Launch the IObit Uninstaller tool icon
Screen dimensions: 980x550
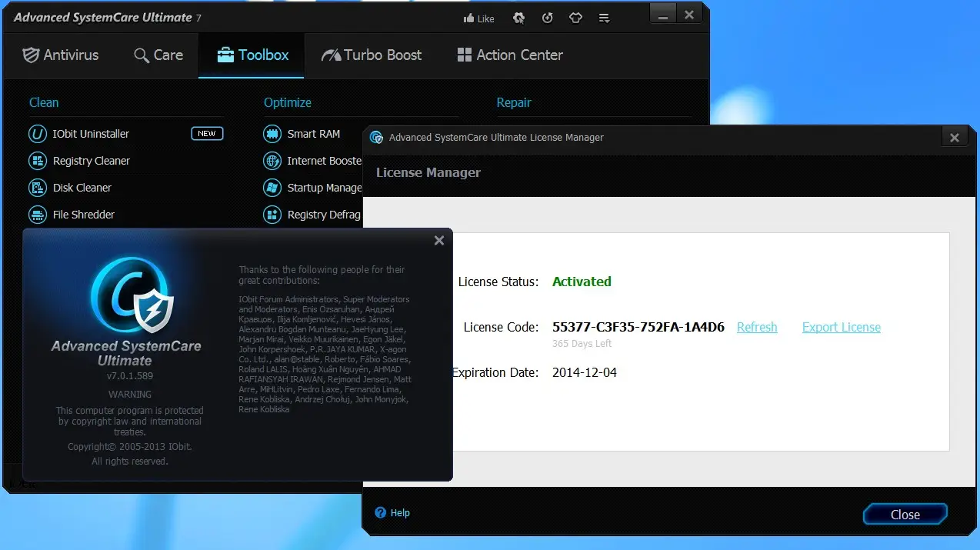click(38, 134)
